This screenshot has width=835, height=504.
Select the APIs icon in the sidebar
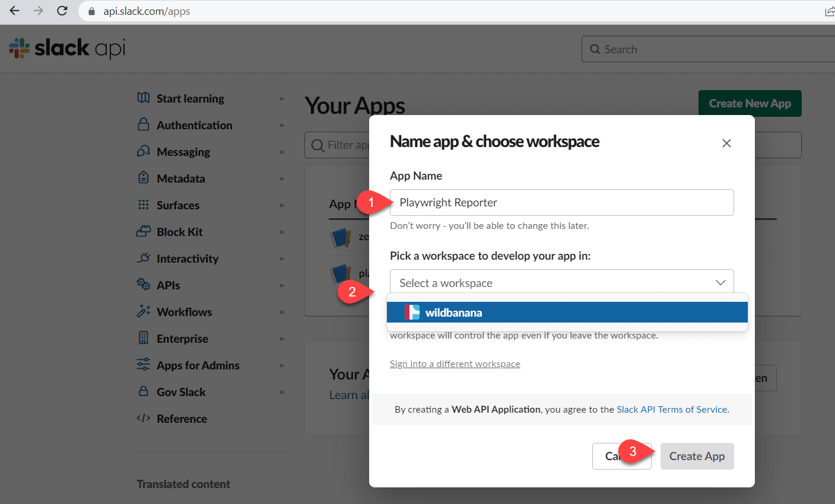click(x=143, y=285)
